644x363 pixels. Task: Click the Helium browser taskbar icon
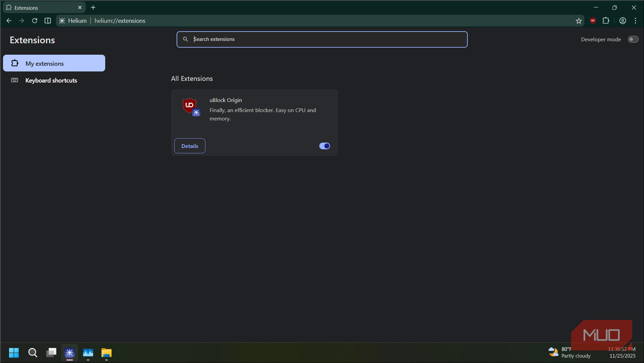coord(70,353)
